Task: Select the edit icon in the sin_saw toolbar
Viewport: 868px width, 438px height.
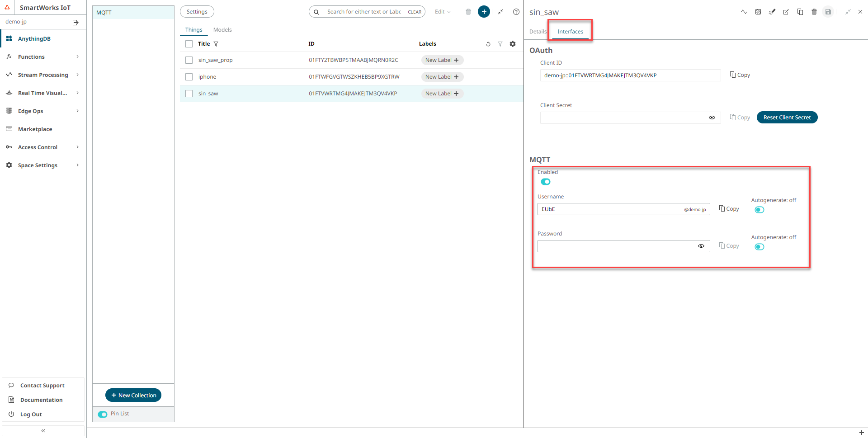Action: pyautogui.click(x=786, y=12)
